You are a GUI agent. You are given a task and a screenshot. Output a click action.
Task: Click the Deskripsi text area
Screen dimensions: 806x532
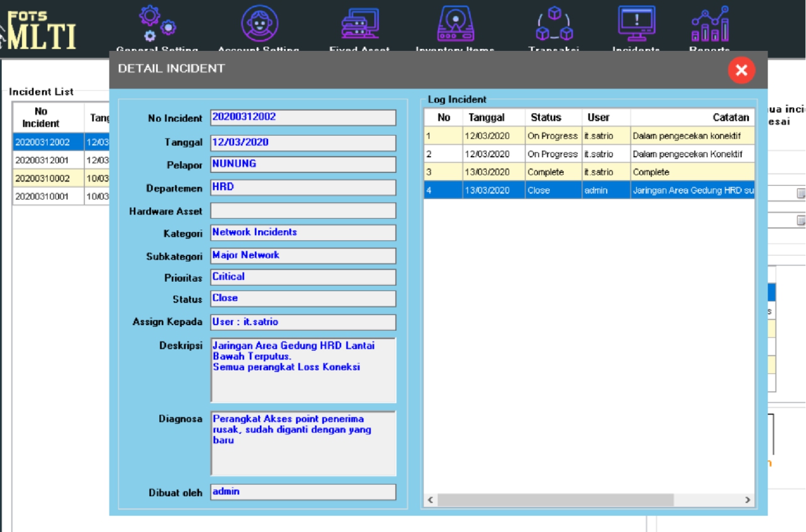303,370
